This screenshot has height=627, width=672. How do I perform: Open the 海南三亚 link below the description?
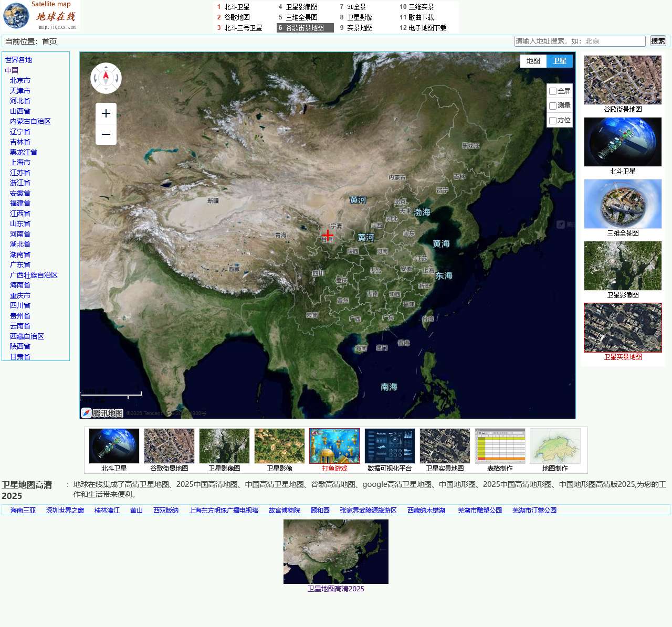[x=22, y=509]
